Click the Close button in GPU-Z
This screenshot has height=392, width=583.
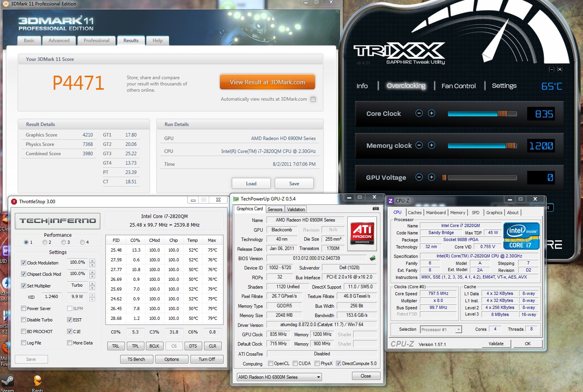point(366,376)
